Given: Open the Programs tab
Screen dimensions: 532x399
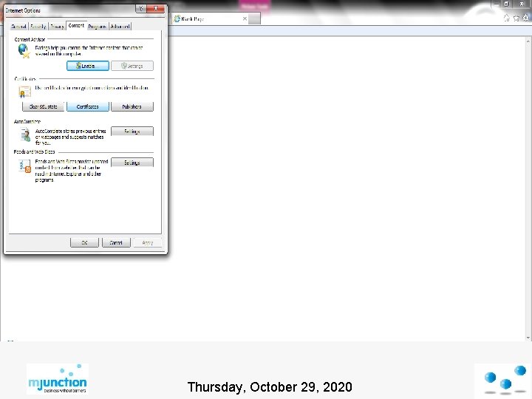Looking at the screenshot, I should pos(98,27).
